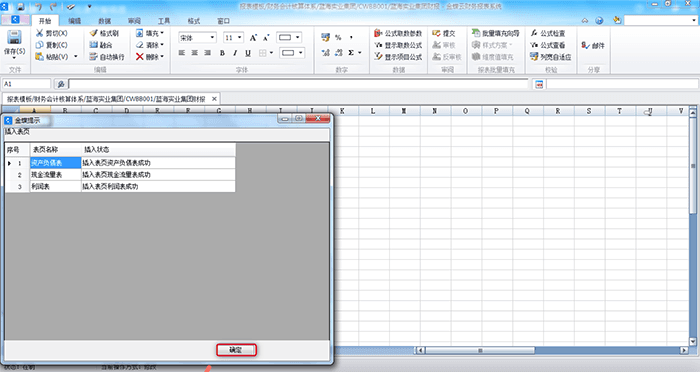
Task: Expand the 清除 clear dropdown
Action: coord(162,45)
